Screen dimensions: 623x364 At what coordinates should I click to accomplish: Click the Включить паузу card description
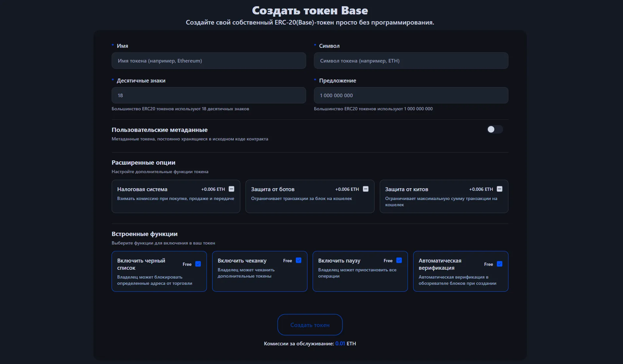coord(357,273)
